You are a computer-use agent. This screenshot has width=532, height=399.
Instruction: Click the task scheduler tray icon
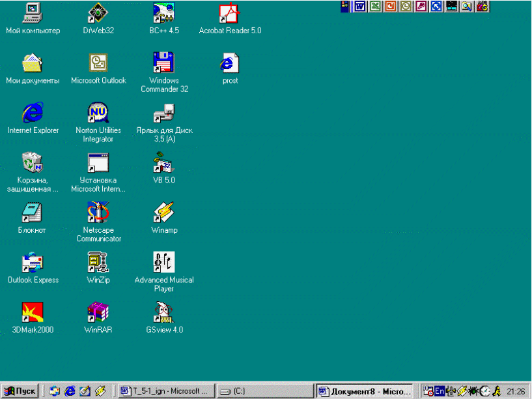[x=428, y=391]
